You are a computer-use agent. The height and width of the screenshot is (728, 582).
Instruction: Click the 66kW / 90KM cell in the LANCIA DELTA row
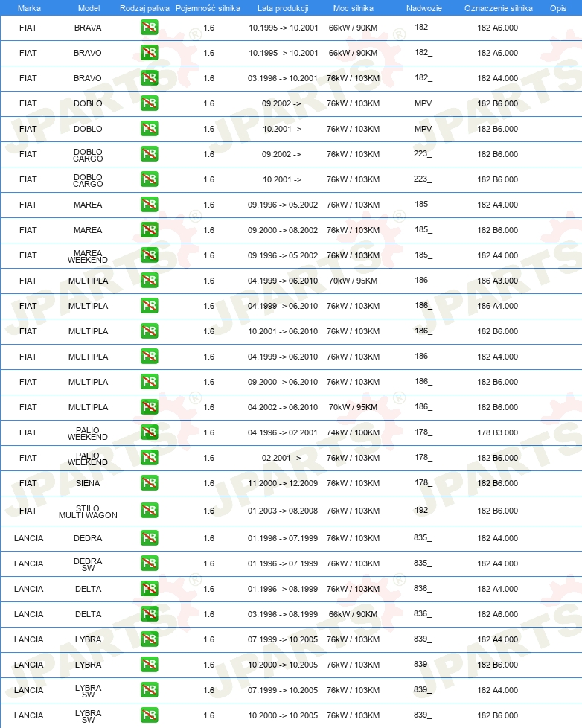(353, 614)
